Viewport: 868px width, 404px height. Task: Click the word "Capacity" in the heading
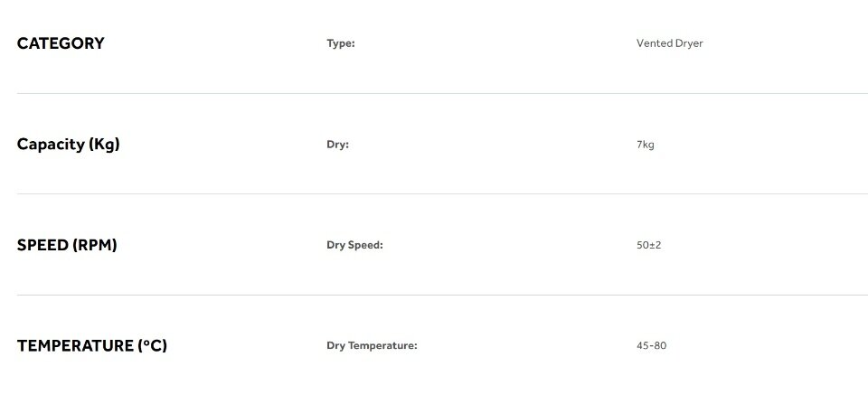pos(51,145)
